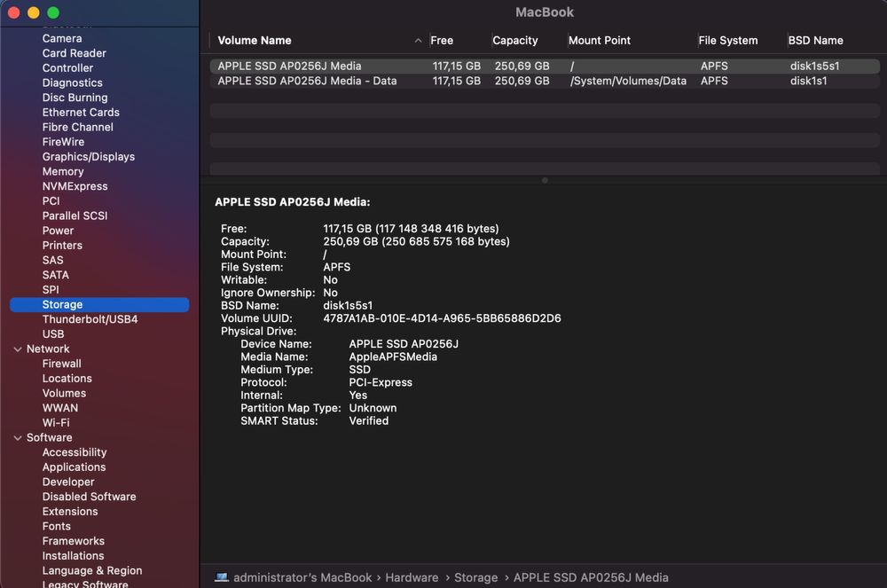
Task: Select NVMExpress in the sidebar
Action: coord(75,186)
